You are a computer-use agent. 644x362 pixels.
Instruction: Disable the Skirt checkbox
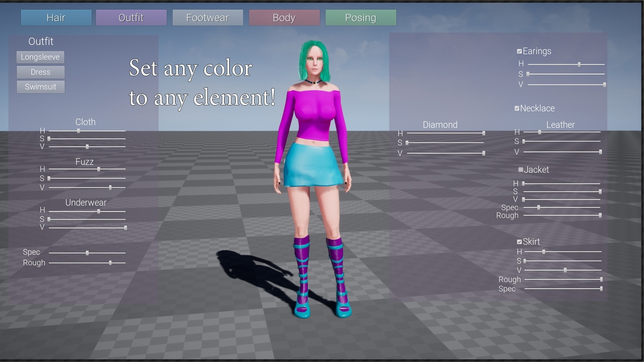point(519,242)
